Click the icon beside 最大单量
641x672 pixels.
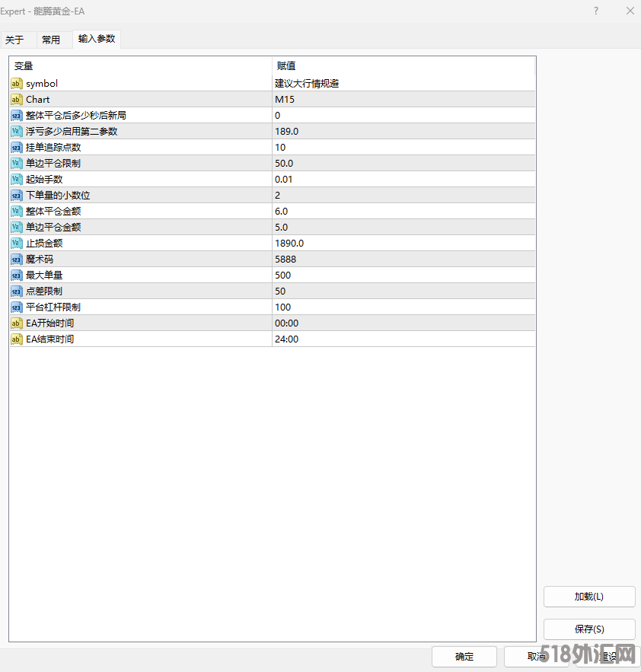point(17,275)
